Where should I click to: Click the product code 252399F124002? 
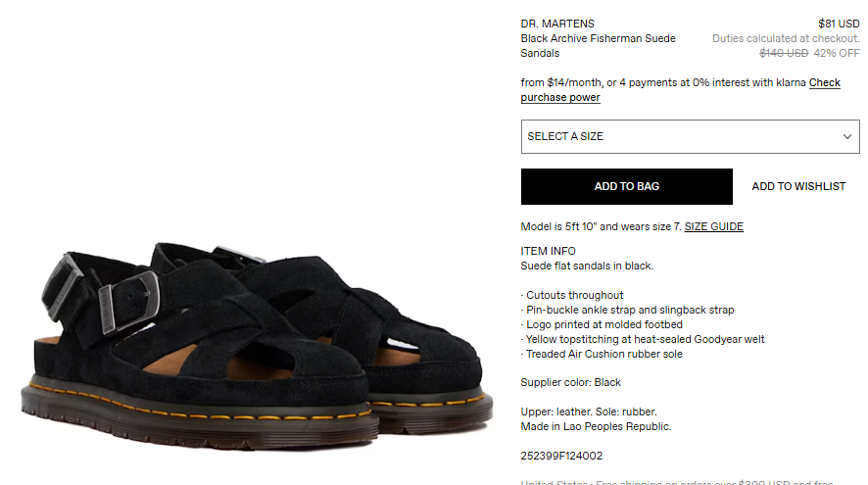(x=561, y=456)
